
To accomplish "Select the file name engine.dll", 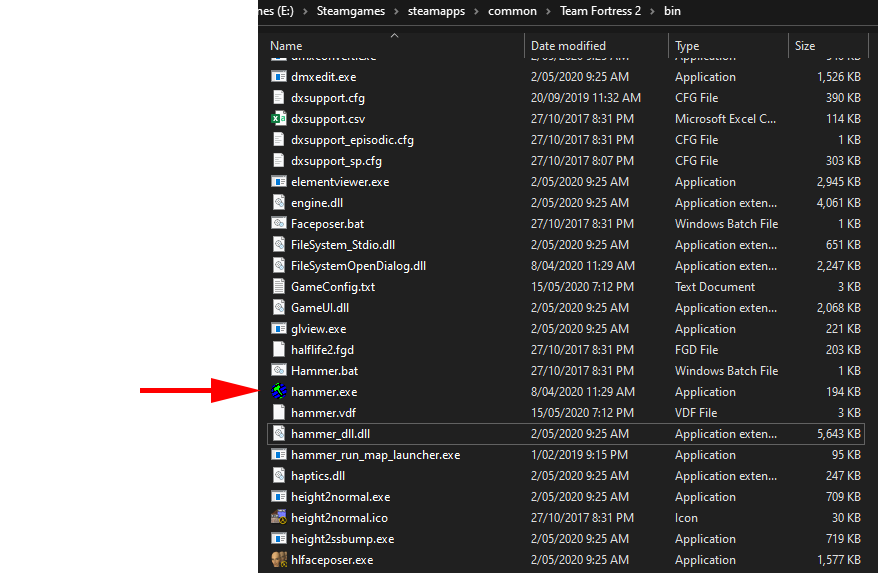I will tap(317, 203).
